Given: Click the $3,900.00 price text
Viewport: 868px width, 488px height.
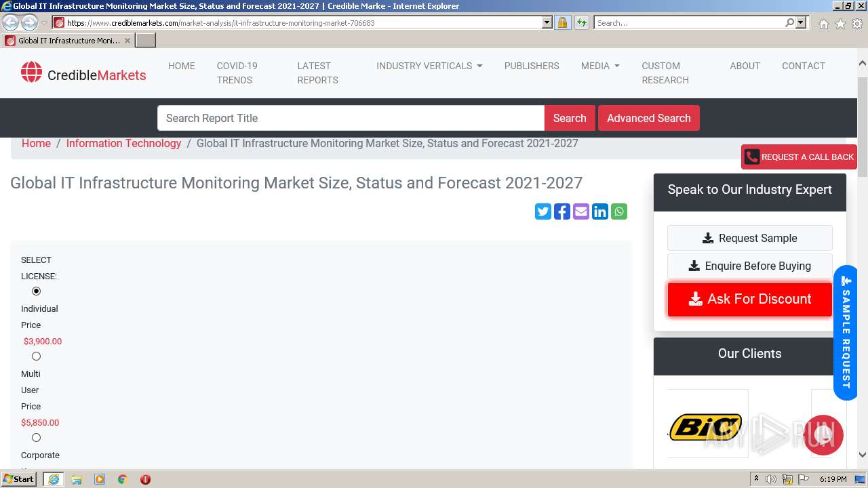Looking at the screenshot, I should [x=43, y=341].
